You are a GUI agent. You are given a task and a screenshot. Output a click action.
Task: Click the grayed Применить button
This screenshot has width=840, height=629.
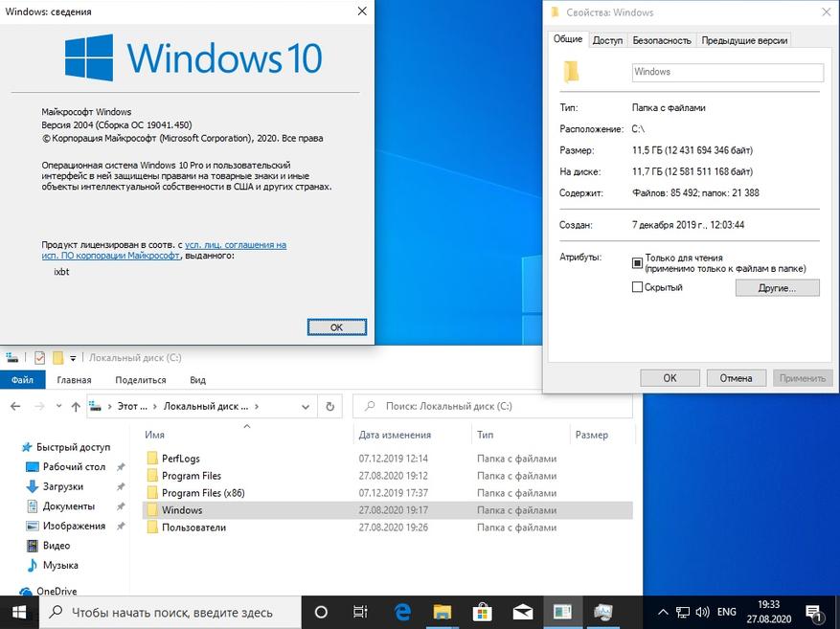click(802, 378)
